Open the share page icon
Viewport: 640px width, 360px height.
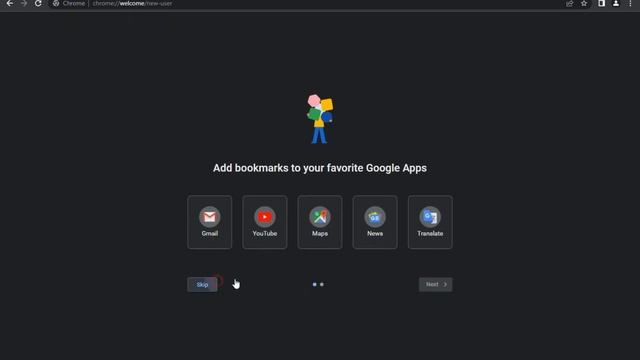[x=569, y=3]
